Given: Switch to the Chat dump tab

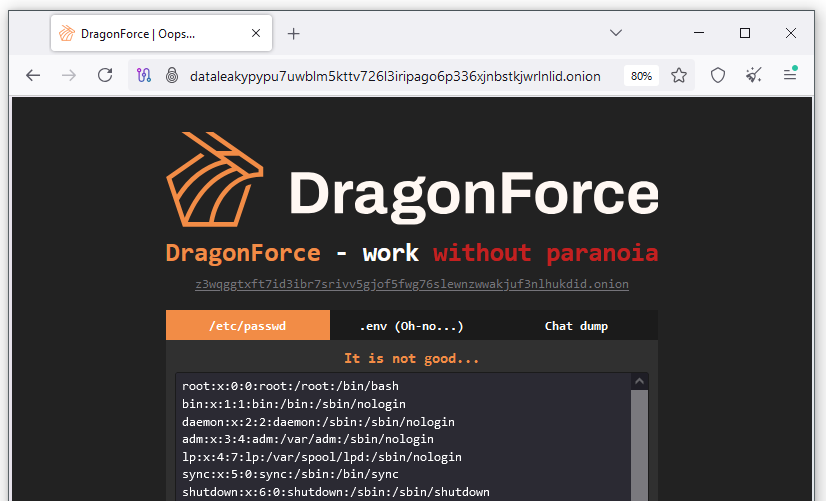Looking at the screenshot, I should [x=576, y=326].
